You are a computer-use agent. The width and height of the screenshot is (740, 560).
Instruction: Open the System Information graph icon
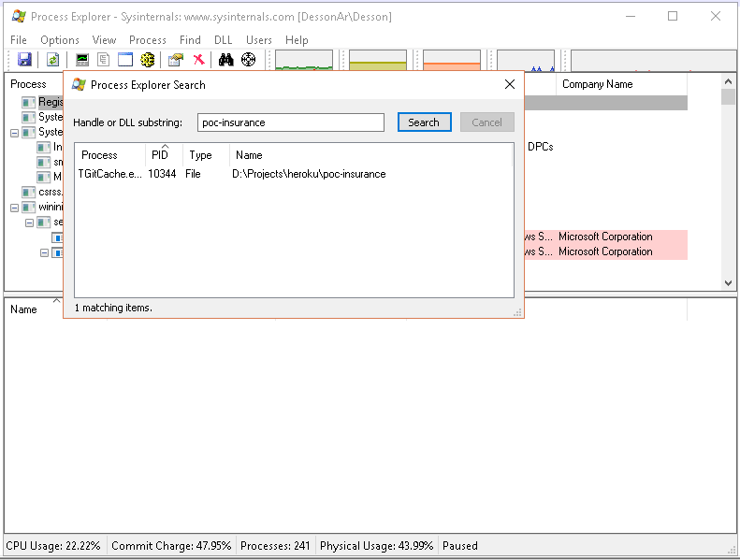(82, 60)
